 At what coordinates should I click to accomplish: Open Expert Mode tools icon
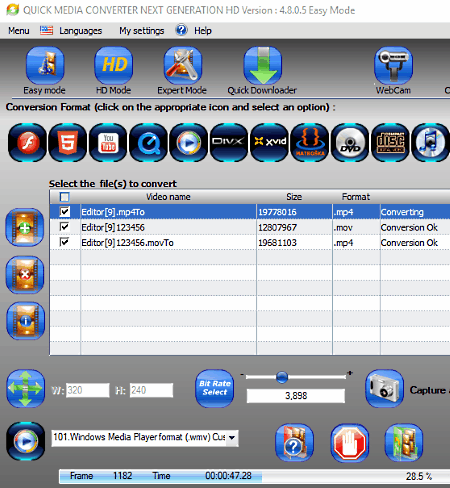coord(183,65)
